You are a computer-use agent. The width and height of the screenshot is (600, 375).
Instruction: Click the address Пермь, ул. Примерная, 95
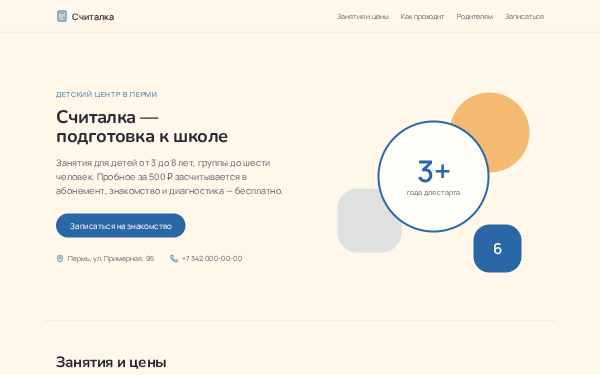[x=111, y=259]
